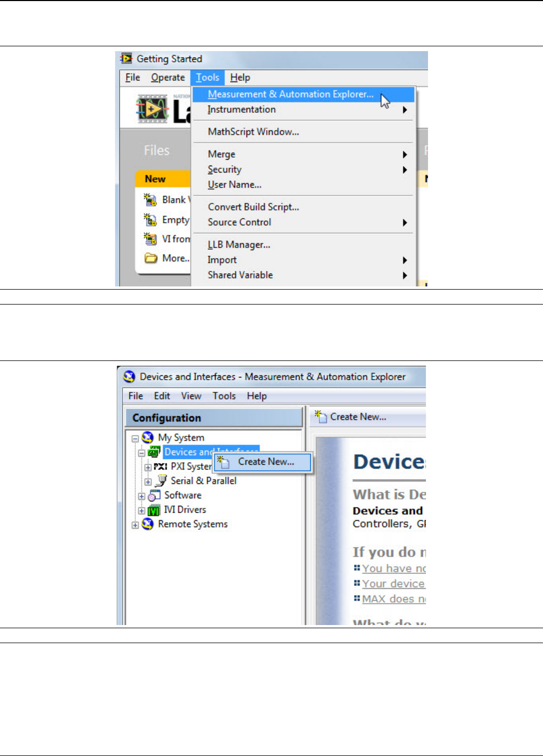Viewport: 543px width, 756px height.
Task: Select Convert Build Script... entry
Action: click(303, 207)
